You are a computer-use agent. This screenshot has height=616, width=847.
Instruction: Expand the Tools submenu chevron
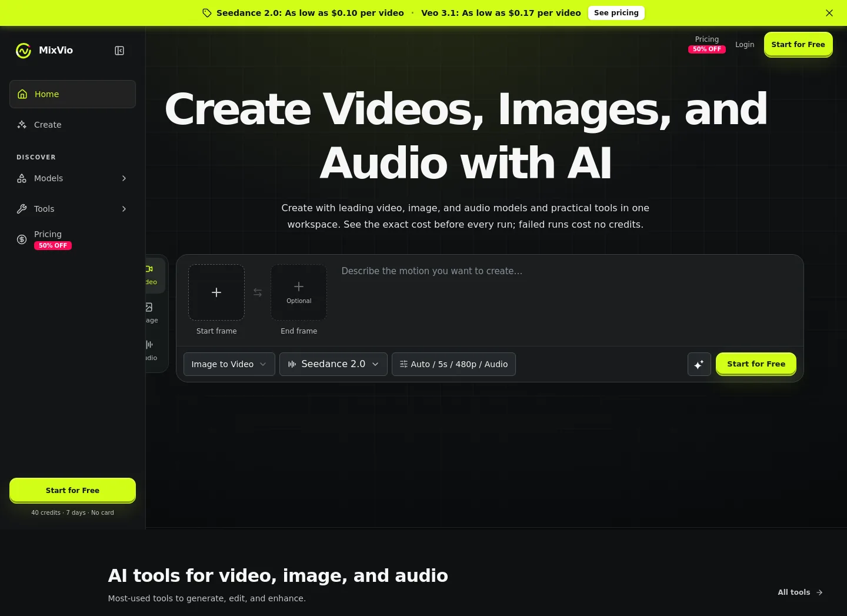click(124, 209)
